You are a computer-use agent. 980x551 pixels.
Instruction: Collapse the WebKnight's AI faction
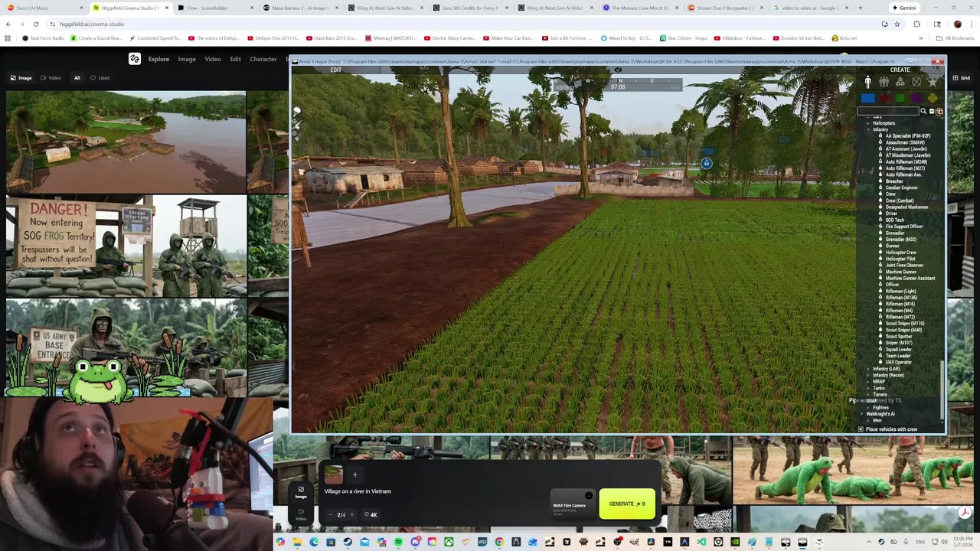point(862,414)
